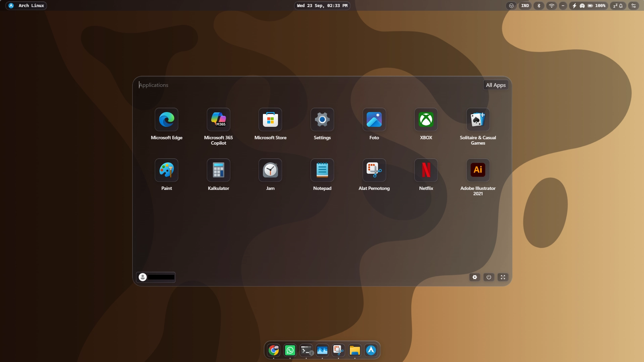This screenshot has height=362, width=644.
Task: Click the Arch Linux menu button in top bar
Action: 26,6
